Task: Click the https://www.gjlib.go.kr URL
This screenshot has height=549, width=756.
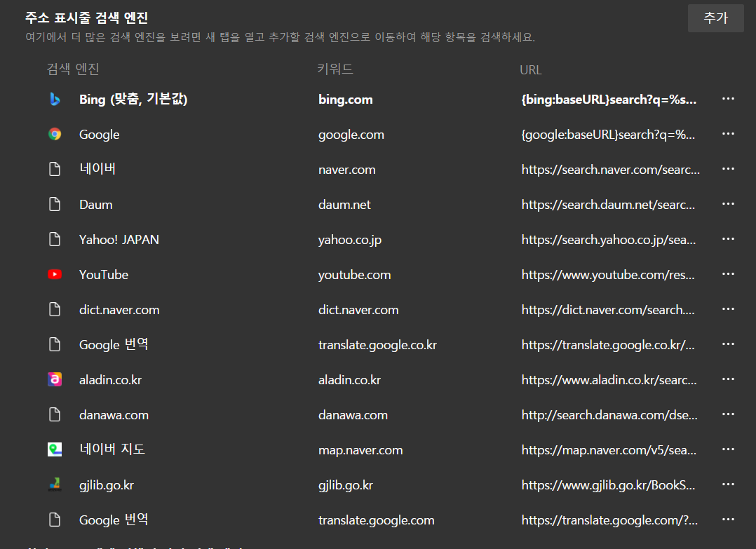Action: click(x=608, y=485)
